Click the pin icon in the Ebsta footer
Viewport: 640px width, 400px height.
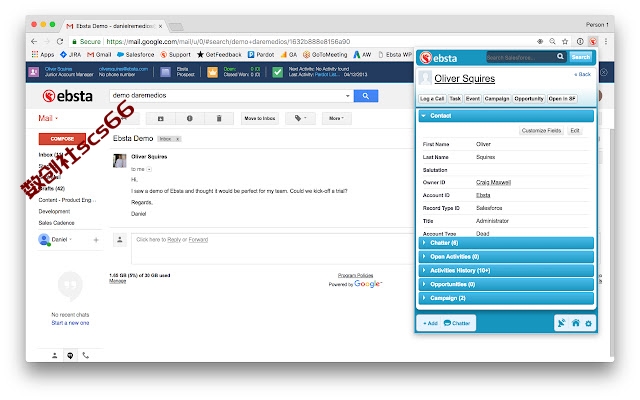[562, 323]
